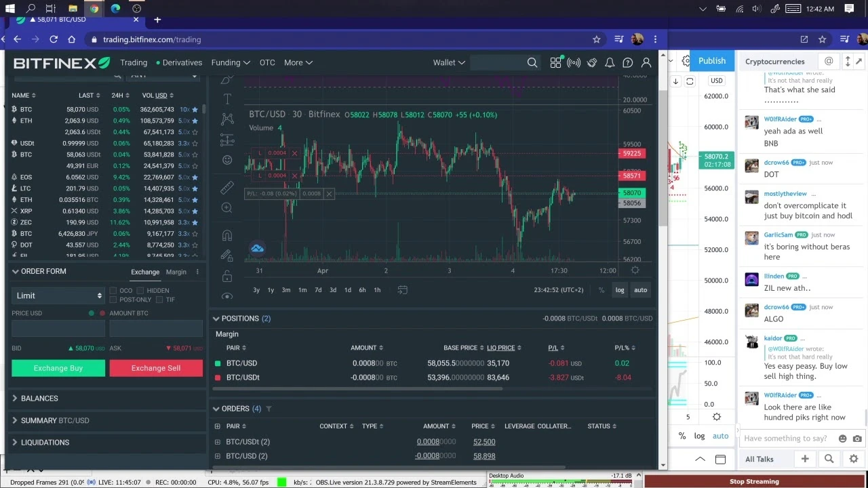Open the OTC menu item
This screenshot has height=488, width=868.
click(x=267, y=62)
